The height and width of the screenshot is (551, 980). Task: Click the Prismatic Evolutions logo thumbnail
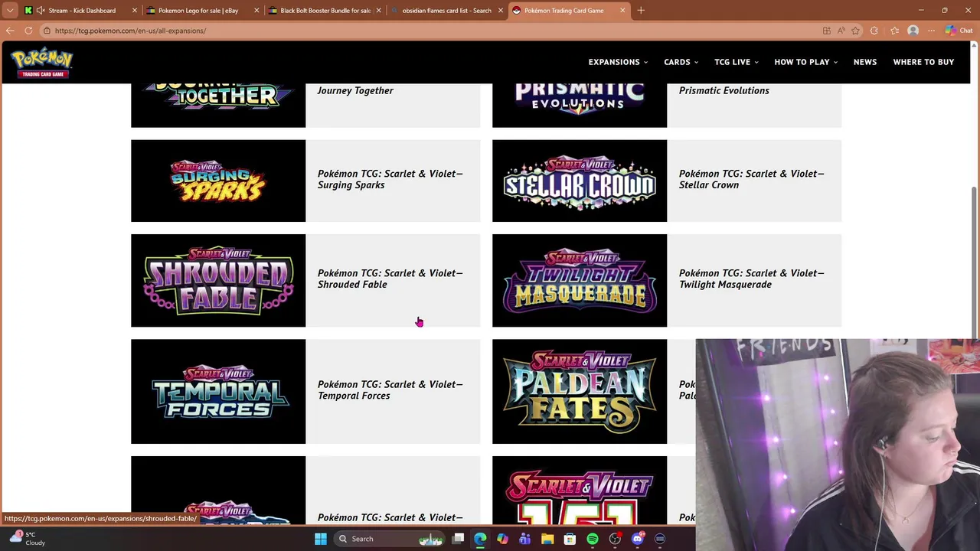click(x=580, y=105)
